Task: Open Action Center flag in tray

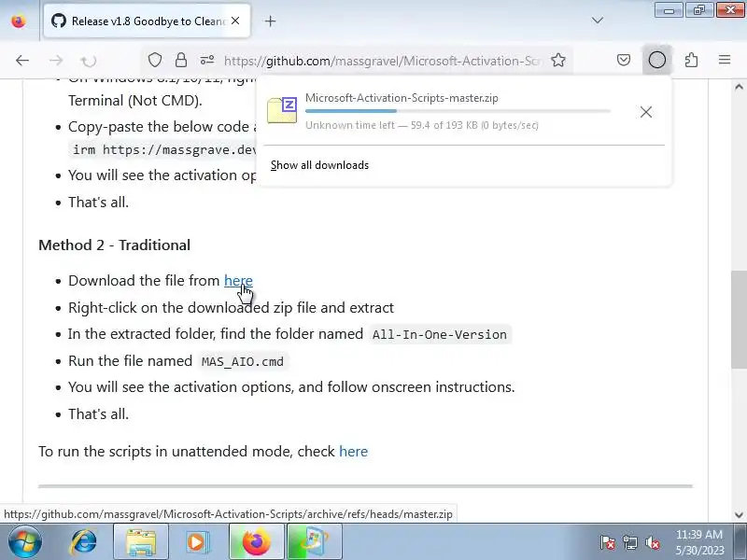Action: [x=608, y=542]
